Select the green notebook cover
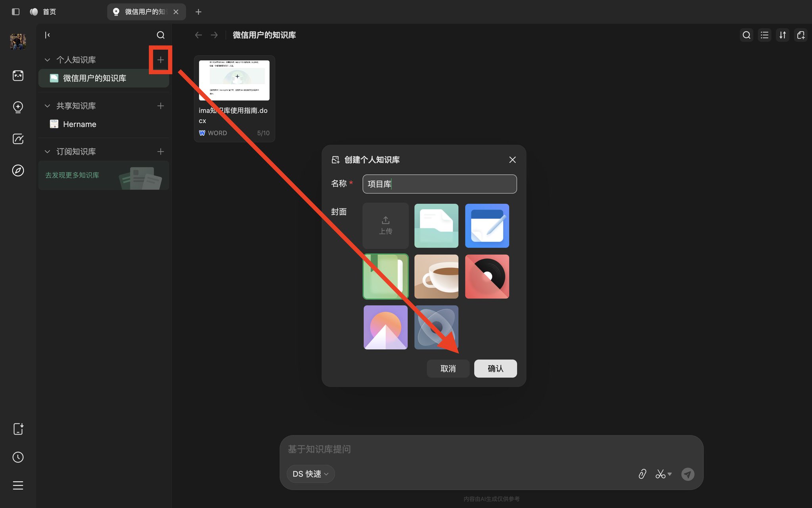 click(385, 277)
